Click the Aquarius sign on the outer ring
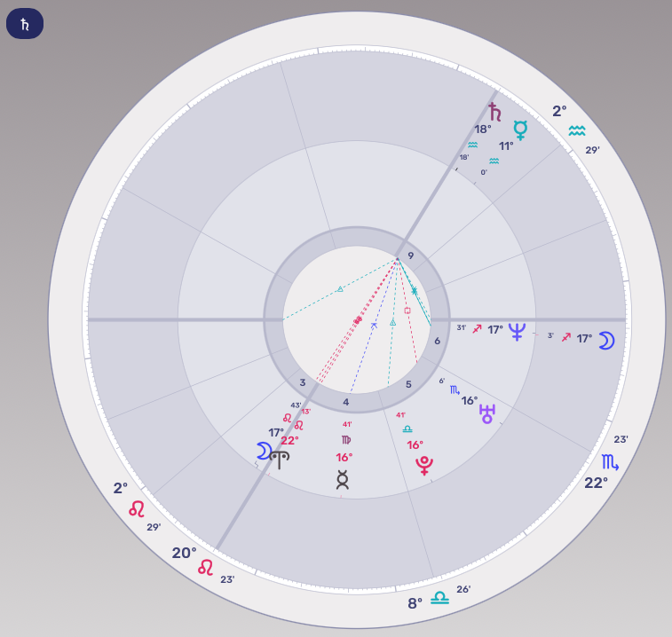The image size is (672, 637). click(x=577, y=131)
